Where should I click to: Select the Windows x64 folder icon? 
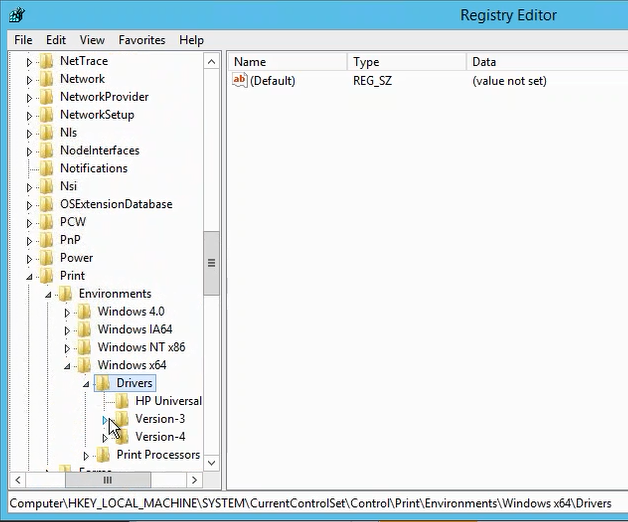84,365
